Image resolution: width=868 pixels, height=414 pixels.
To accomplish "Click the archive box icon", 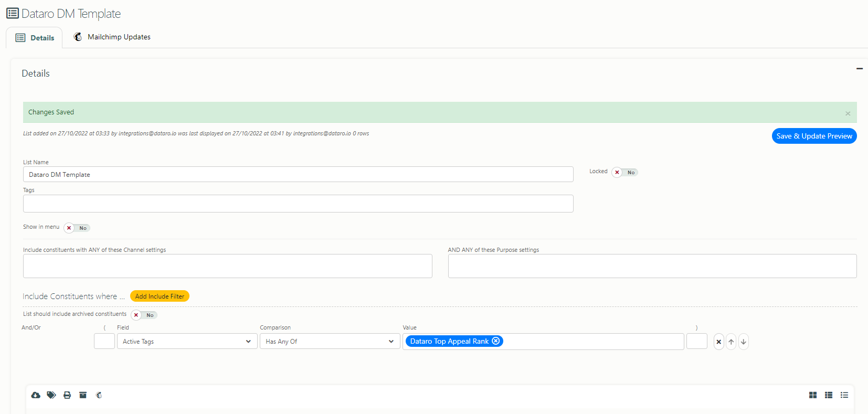I will [x=83, y=395].
